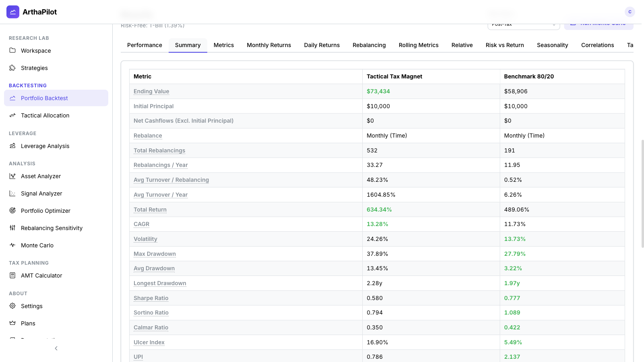Click the user avatar in top right
This screenshot has height=362, width=644.
pos(630,12)
